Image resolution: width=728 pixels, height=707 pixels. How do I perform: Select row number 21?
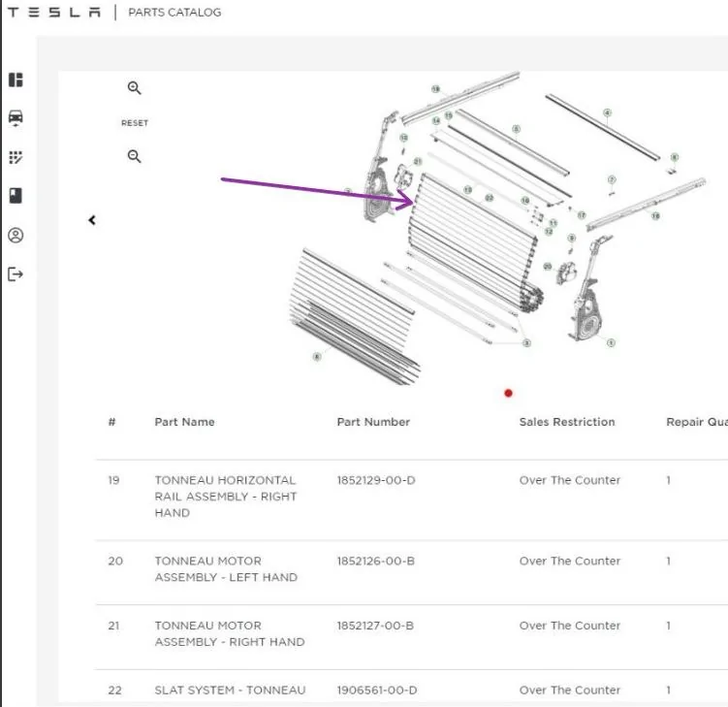coord(113,626)
